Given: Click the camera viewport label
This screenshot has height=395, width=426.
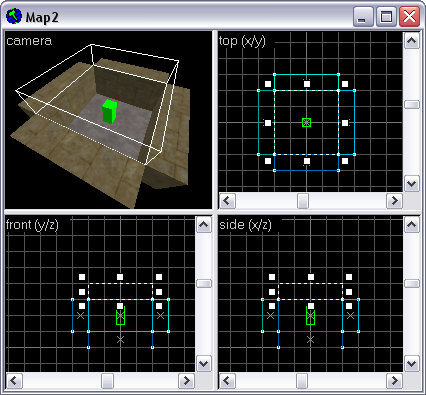Looking at the screenshot, I should (29, 41).
